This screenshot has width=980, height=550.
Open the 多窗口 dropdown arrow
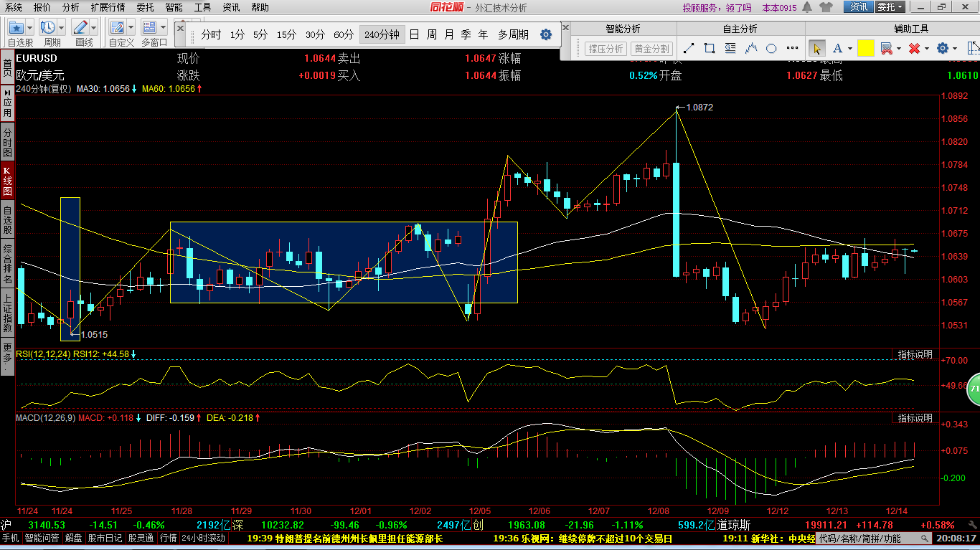click(163, 28)
